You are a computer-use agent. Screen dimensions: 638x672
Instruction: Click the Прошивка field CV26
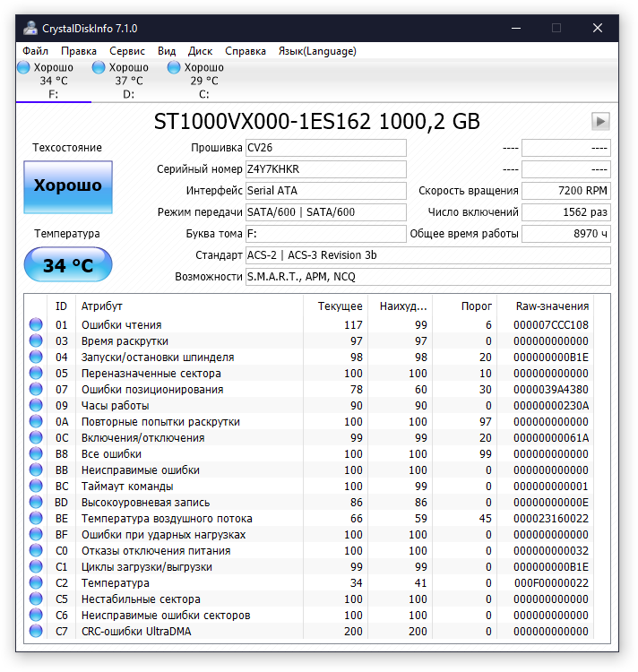tap(326, 148)
